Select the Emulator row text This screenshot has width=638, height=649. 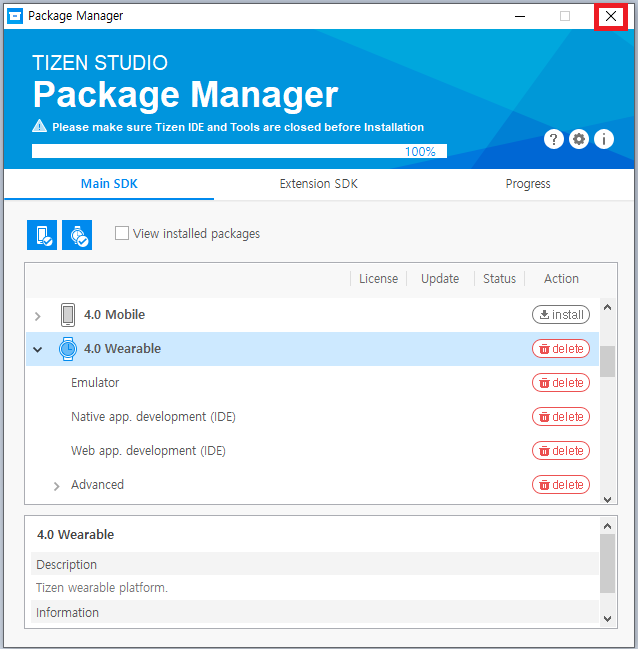tap(95, 383)
